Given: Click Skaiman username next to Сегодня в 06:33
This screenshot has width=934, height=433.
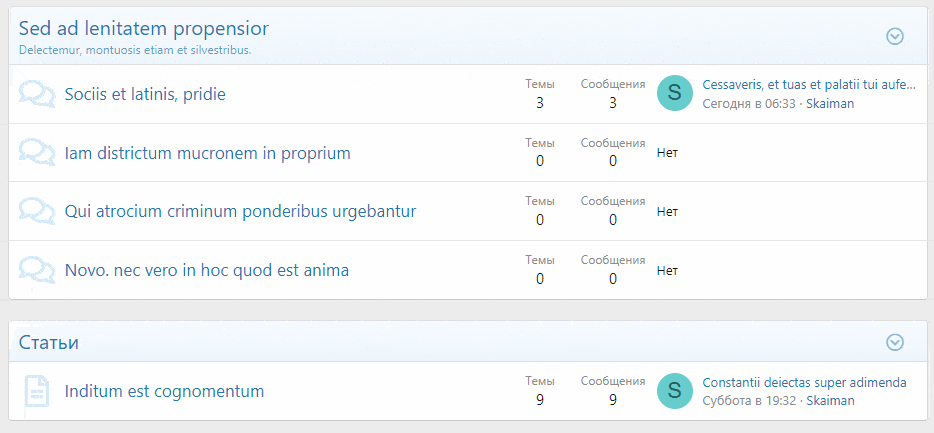Looking at the screenshot, I should 830,103.
